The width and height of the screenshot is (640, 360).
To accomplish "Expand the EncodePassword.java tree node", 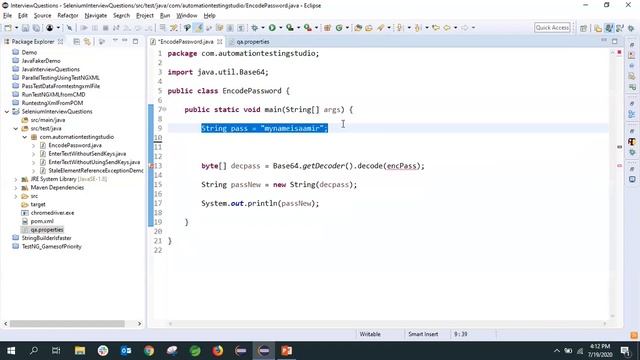I will click(x=33, y=145).
